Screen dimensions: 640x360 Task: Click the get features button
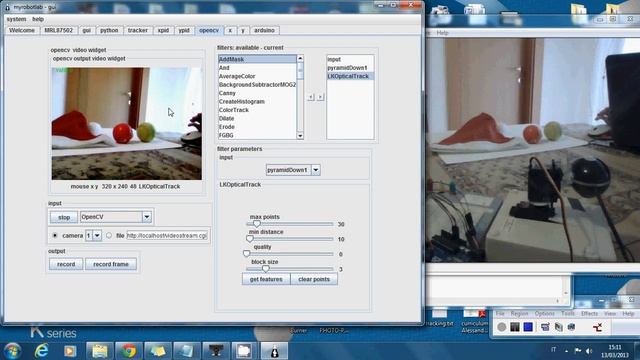266,279
